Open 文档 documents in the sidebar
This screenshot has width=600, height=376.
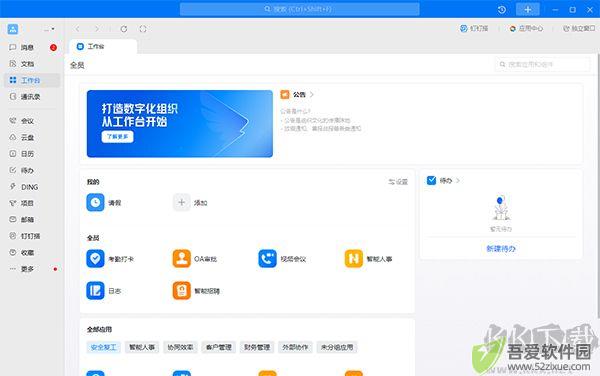(27, 64)
